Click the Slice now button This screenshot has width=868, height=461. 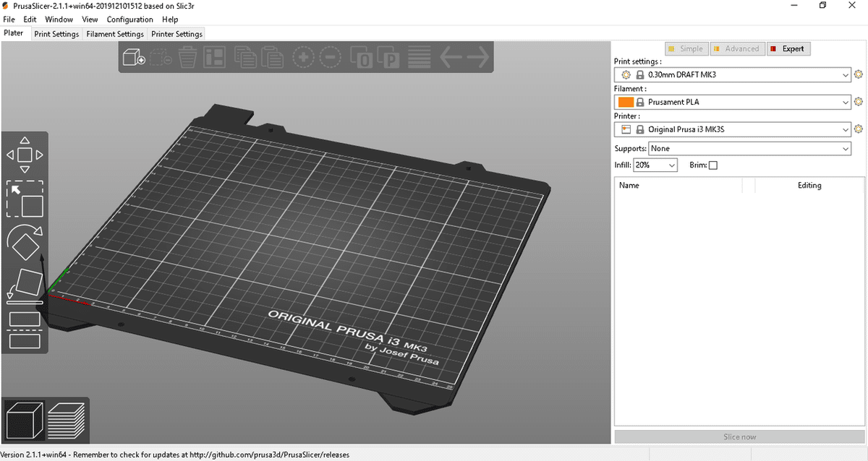click(x=739, y=436)
